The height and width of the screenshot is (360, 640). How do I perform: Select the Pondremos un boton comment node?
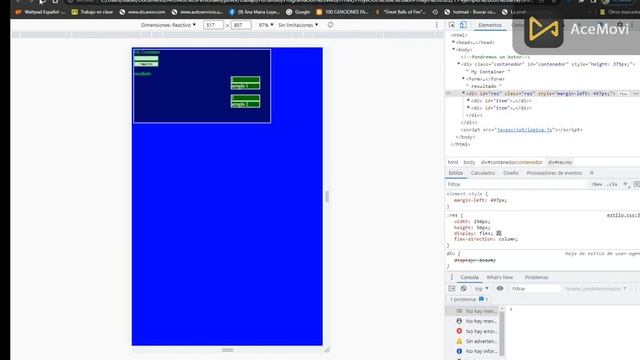(x=495, y=57)
